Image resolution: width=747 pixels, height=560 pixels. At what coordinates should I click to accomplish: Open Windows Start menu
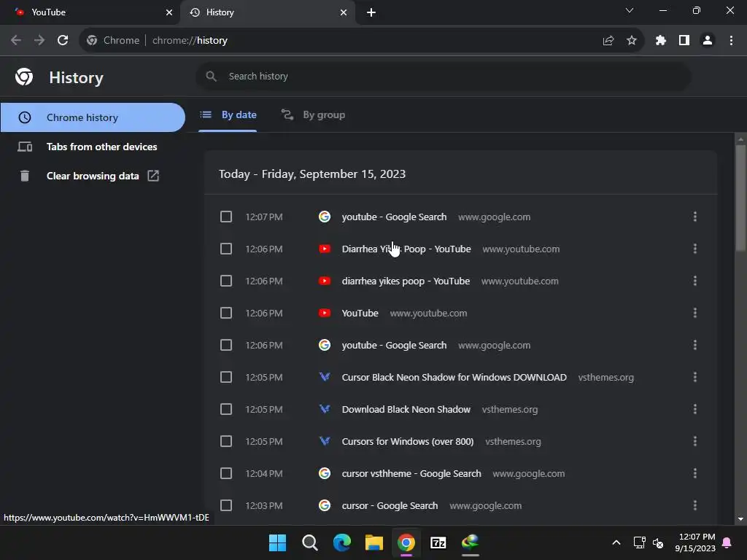pos(277,542)
